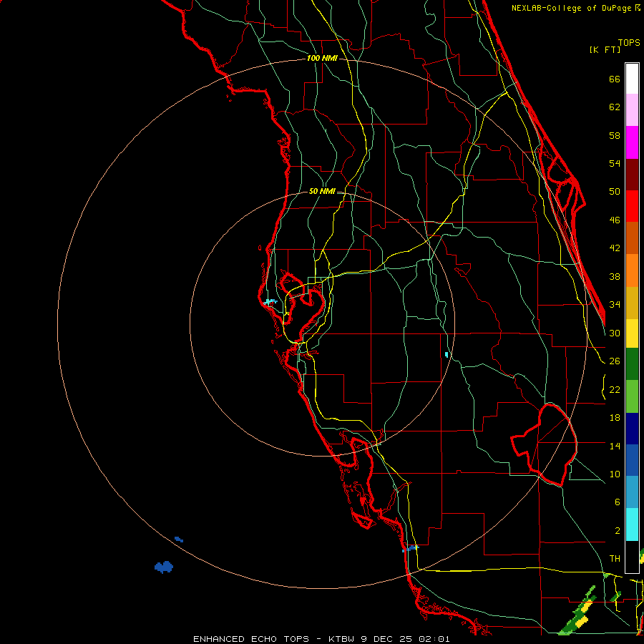This screenshot has height=644, width=644.
Task: Click the 38 value on the legend
Action: click(x=615, y=276)
